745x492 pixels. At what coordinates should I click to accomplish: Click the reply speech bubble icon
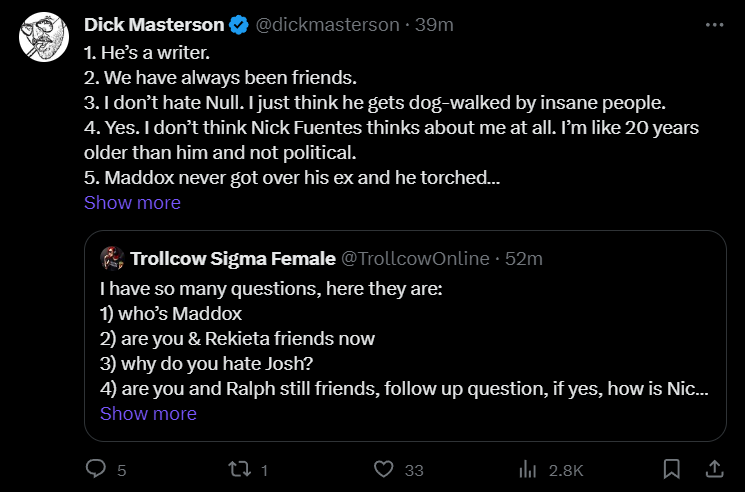[96, 468]
